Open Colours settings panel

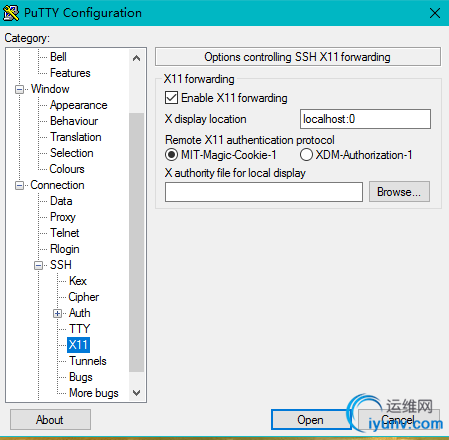pyautogui.click(x=67, y=169)
